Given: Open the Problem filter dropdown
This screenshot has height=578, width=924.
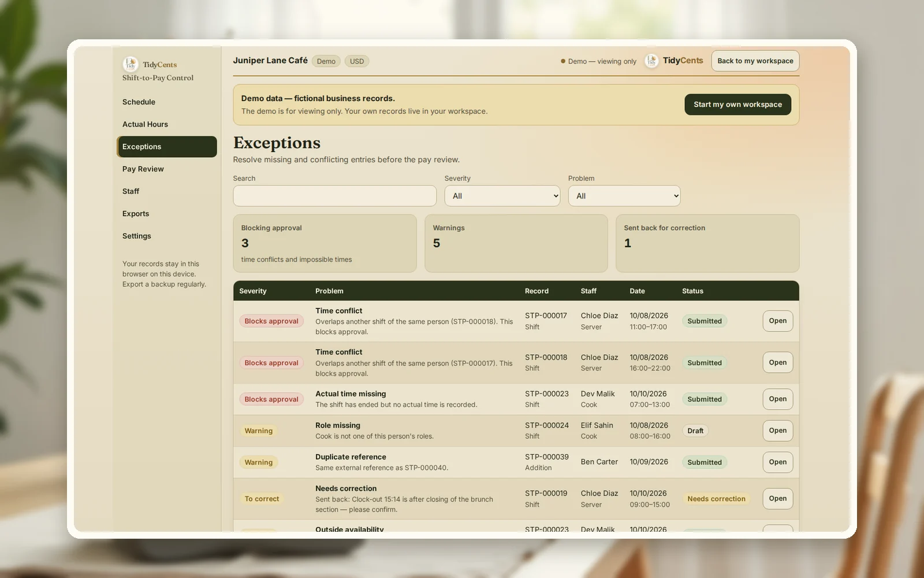Looking at the screenshot, I should (624, 196).
